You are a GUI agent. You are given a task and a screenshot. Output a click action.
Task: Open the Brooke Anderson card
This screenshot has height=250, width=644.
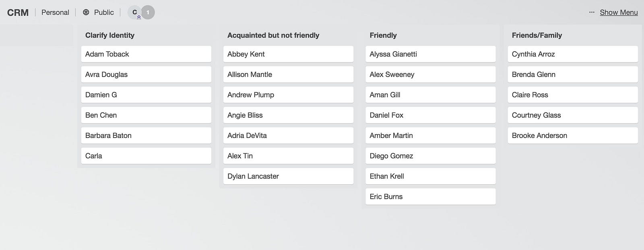click(x=572, y=135)
